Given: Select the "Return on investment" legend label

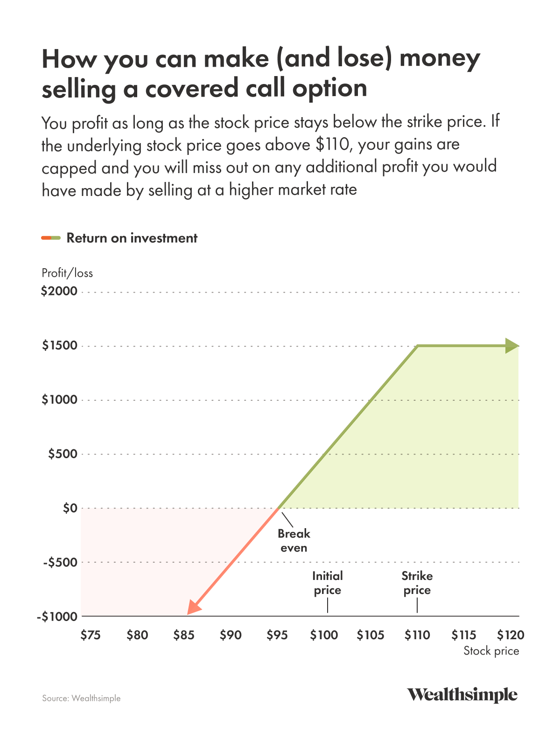Looking at the screenshot, I should tap(132, 238).
